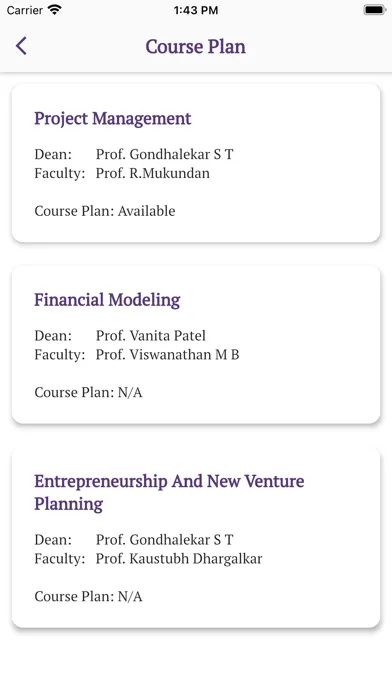The width and height of the screenshot is (392, 696).
Task: Tap the clock showing 1:43 PM
Action: click(x=196, y=10)
